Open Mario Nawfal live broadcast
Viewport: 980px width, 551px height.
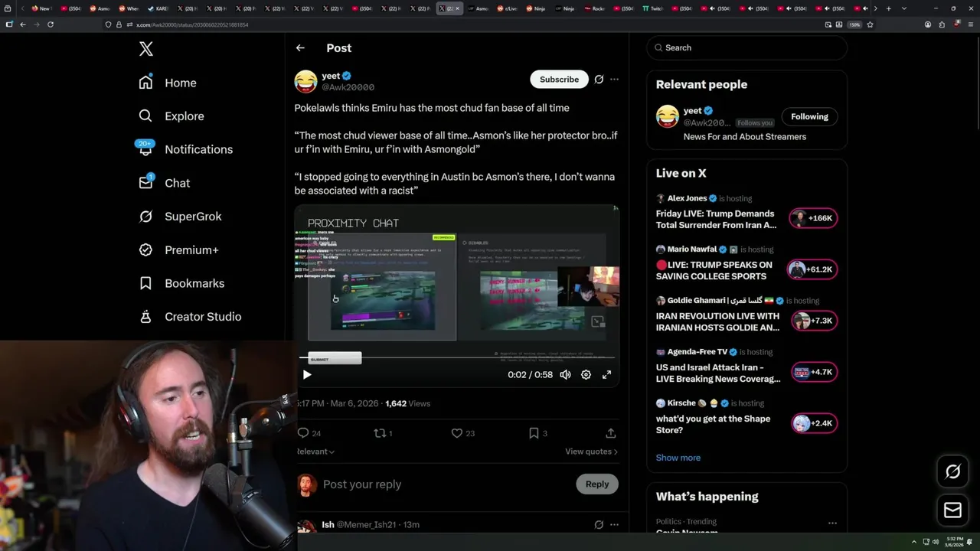tap(714, 271)
